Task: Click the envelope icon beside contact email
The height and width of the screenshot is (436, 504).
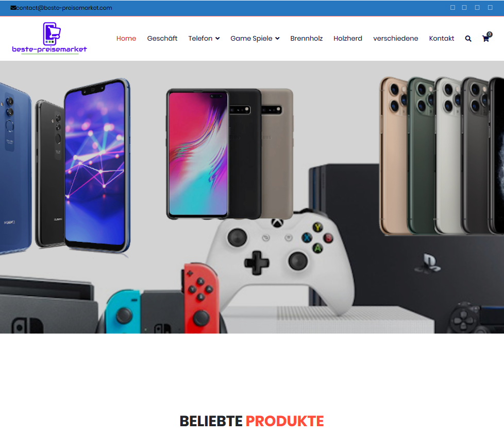Action: click(x=13, y=8)
